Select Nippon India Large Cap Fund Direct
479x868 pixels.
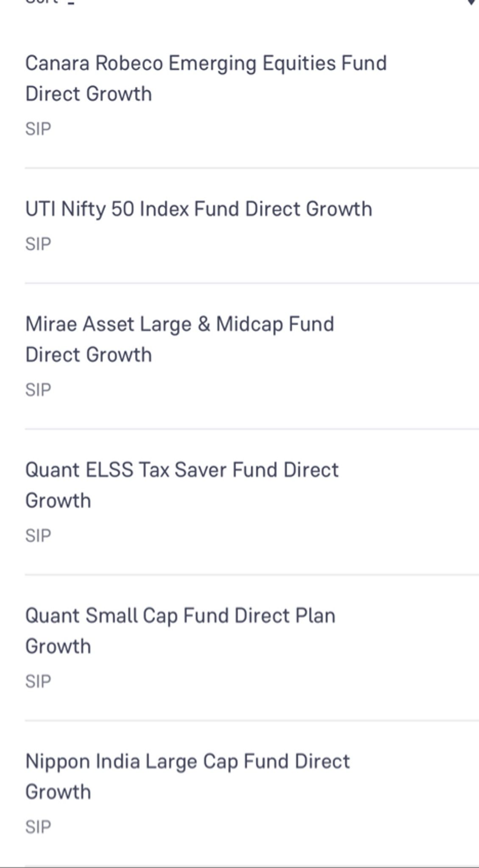[187, 762]
